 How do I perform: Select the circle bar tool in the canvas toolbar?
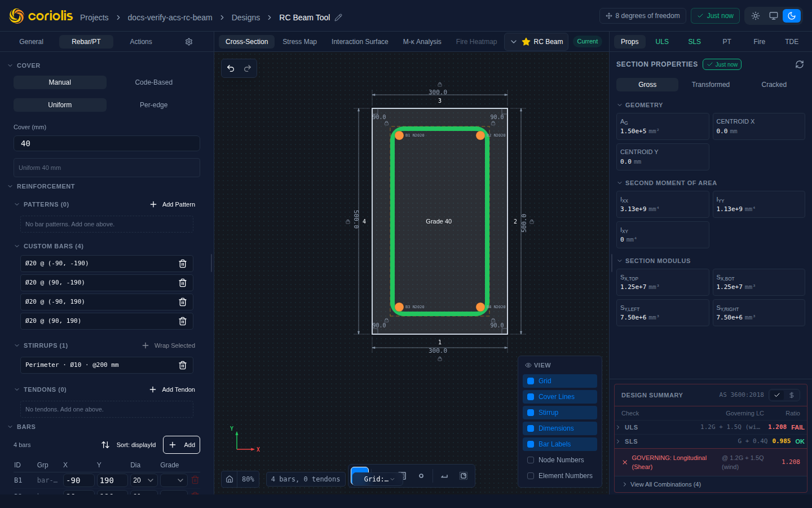pyautogui.click(x=421, y=476)
